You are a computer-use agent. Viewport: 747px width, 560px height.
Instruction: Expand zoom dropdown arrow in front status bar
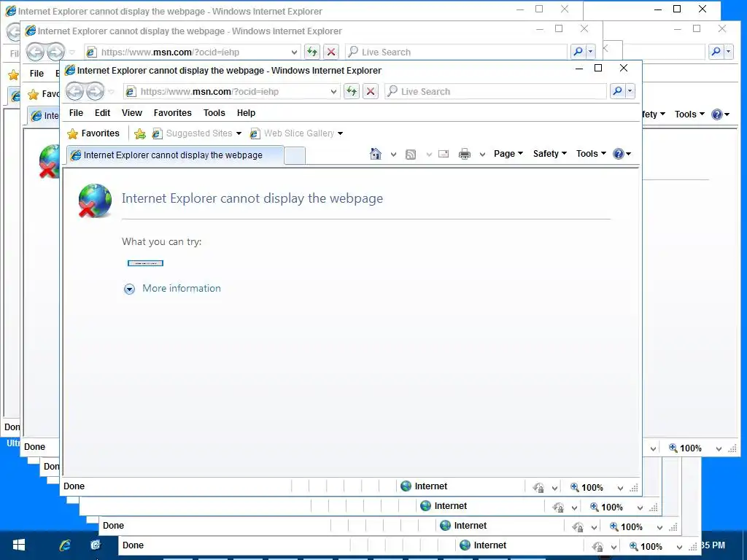(620, 488)
